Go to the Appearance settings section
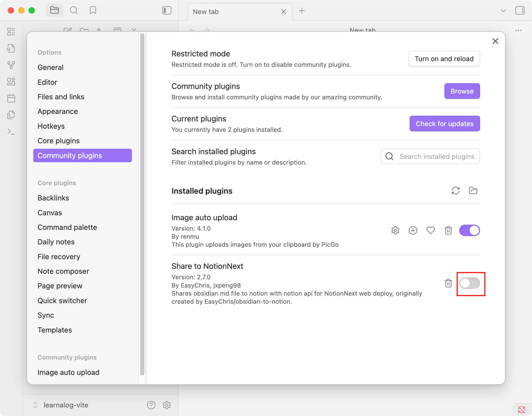532x416 pixels. pos(58,111)
